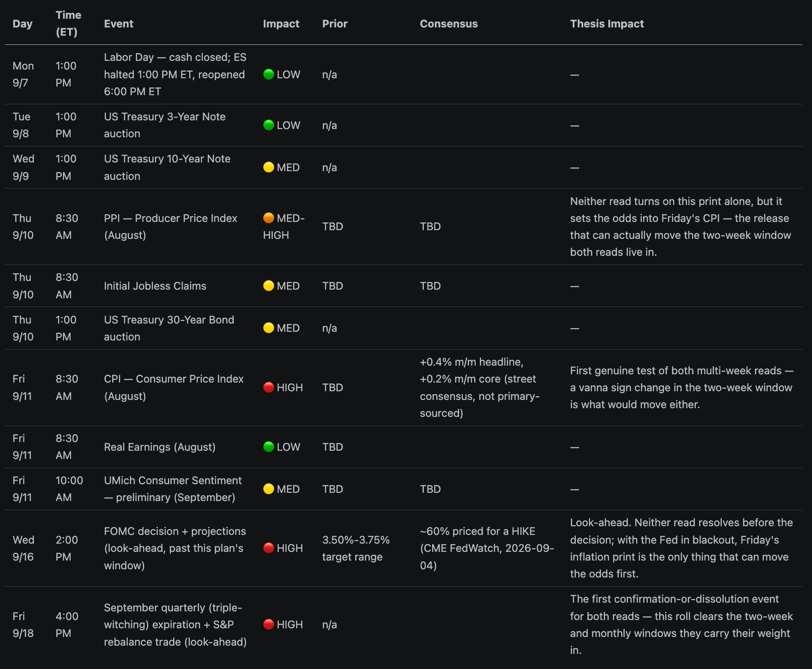Click yellow dot beside Initial Jobless Claims

coord(269,286)
